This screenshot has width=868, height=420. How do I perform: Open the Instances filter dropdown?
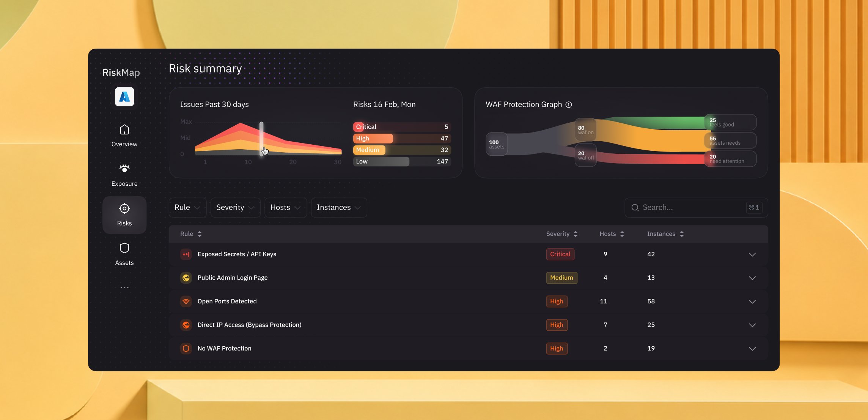(x=339, y=208)
